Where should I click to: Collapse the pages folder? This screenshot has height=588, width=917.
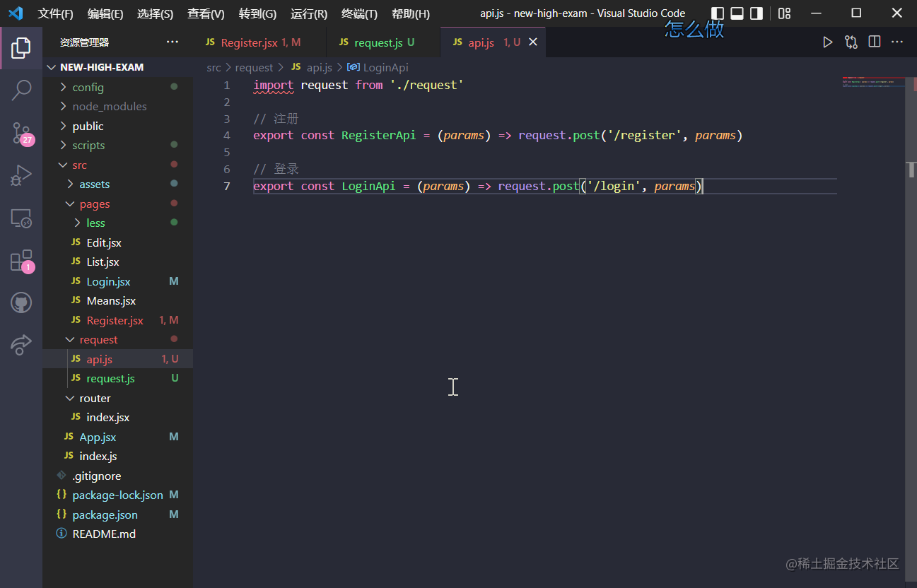94,204
